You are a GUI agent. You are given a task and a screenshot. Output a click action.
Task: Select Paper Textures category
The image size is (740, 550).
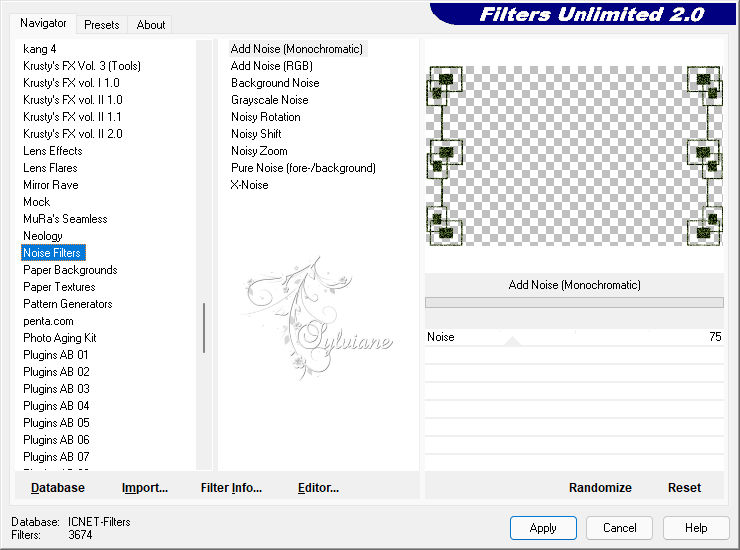(x=59, y=287)
